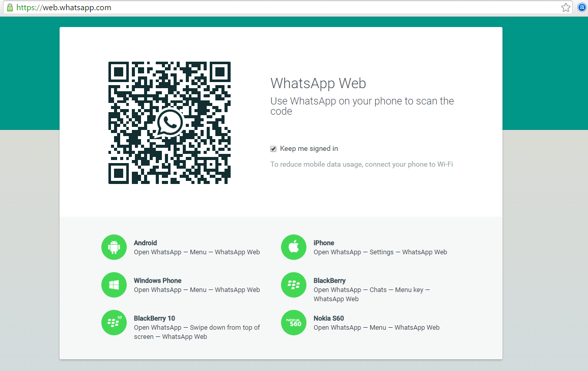Click the browser profile avatar icon
The image size is (588, 371).
tap(581, 8)
